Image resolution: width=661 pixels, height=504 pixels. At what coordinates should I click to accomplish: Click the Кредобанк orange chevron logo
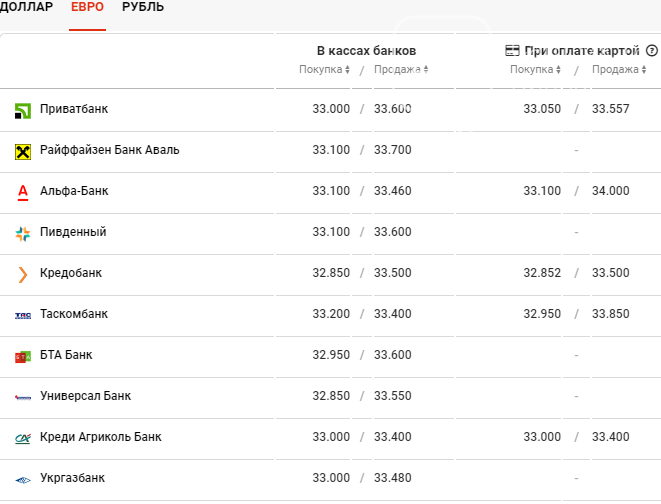23,275
